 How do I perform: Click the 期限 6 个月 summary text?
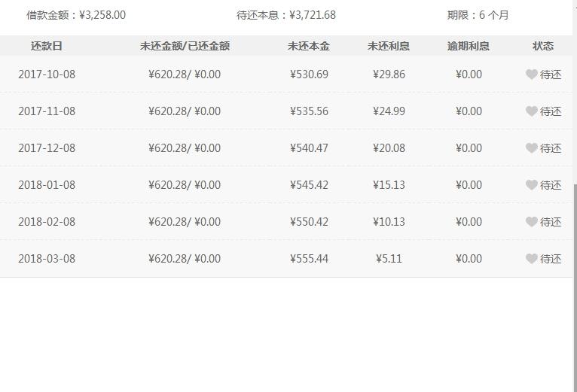[478, 15]
